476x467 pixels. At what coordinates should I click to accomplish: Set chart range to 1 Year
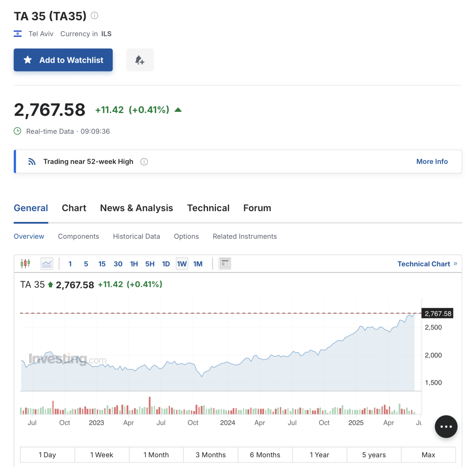coord(319,455)
